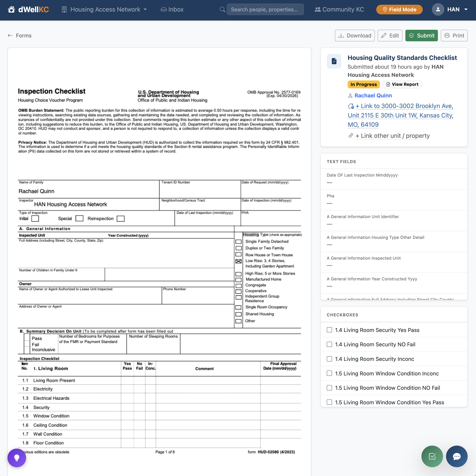Screen dimensions: 476x476
Task: Go back to Forms
Action: click(x=20, y=36)
